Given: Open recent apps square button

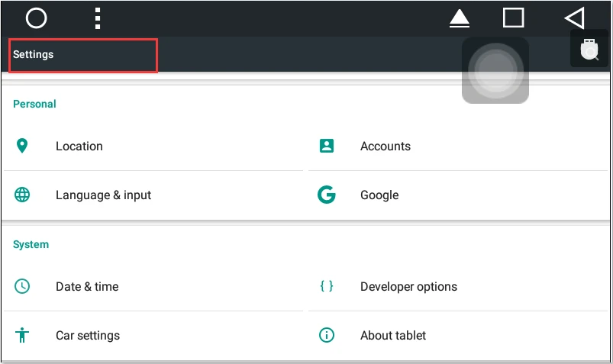Looking at the screenshot, I should pyautogui.click(x=513, y=18).
